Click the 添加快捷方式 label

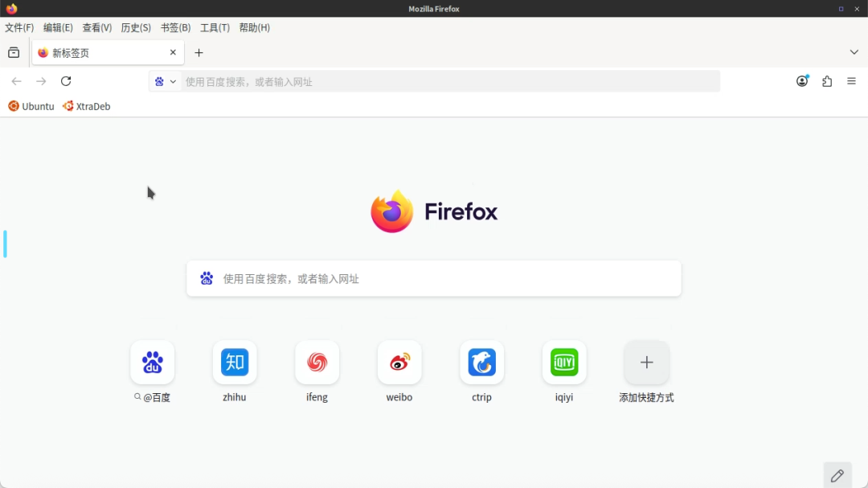pyautogui.click(x=646, y=397)
